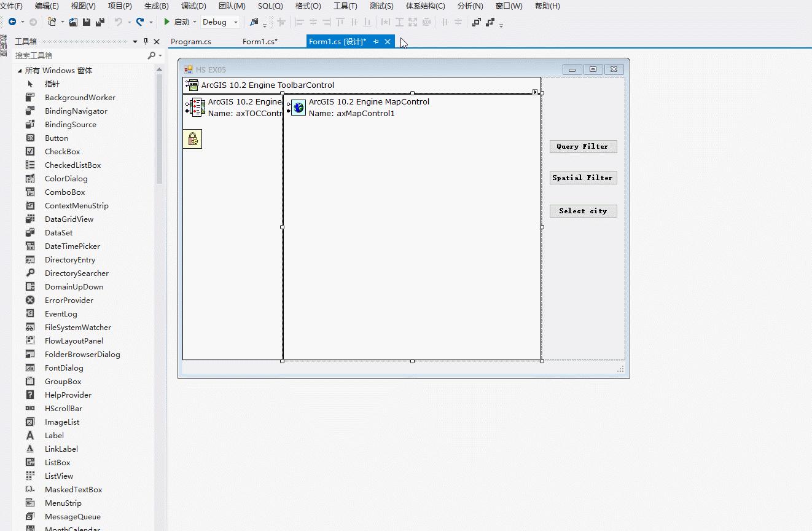Open the 文件(F) menu

(x=11, y=6)
